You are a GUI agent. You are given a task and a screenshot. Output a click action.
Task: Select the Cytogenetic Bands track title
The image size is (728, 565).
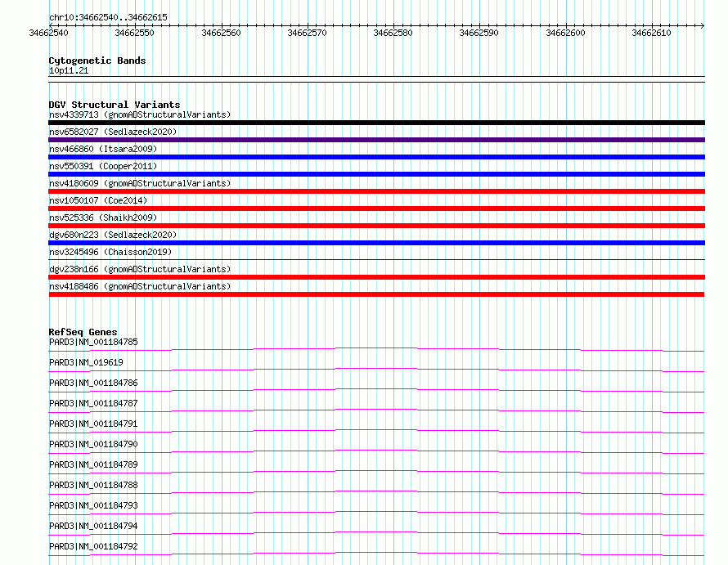(x=97, y=61)
